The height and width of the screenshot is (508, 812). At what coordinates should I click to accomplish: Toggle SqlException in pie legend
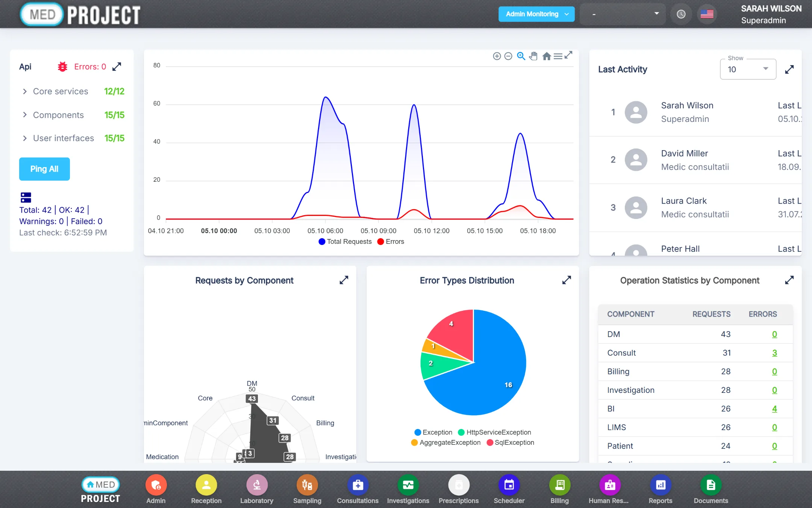tap(510, 443)
